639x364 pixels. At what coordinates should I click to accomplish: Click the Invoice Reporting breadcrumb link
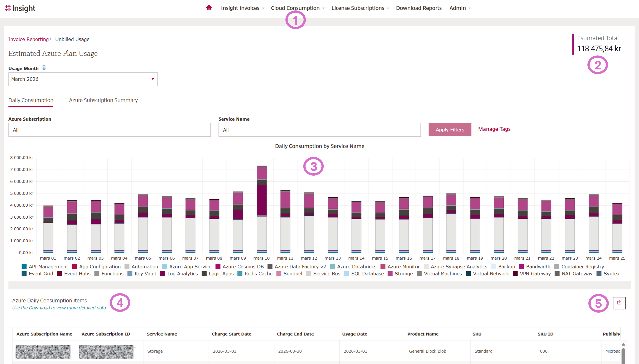click(x=28, y=39)
